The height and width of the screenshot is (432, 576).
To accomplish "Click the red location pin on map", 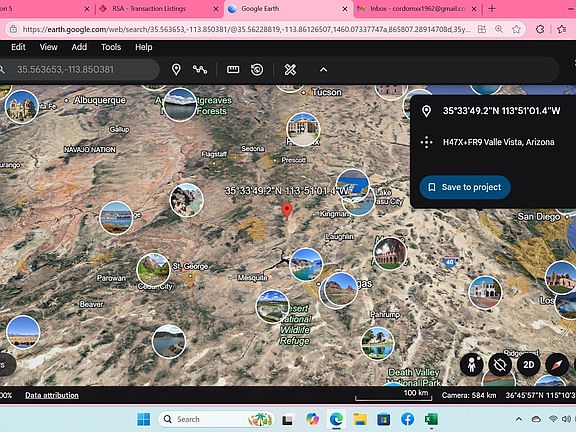I will pos(287,211).
